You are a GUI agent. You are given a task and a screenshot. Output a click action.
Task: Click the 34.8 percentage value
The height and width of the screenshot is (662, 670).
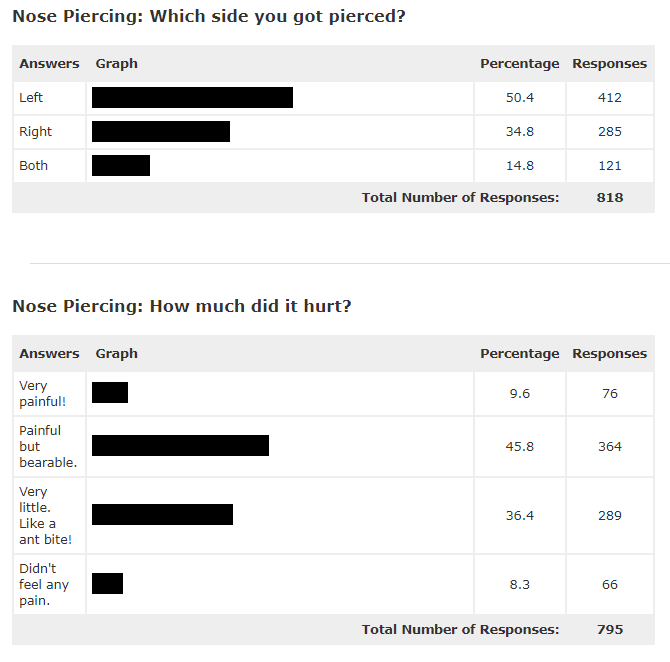pyautogui.click(x=520, y=132)
